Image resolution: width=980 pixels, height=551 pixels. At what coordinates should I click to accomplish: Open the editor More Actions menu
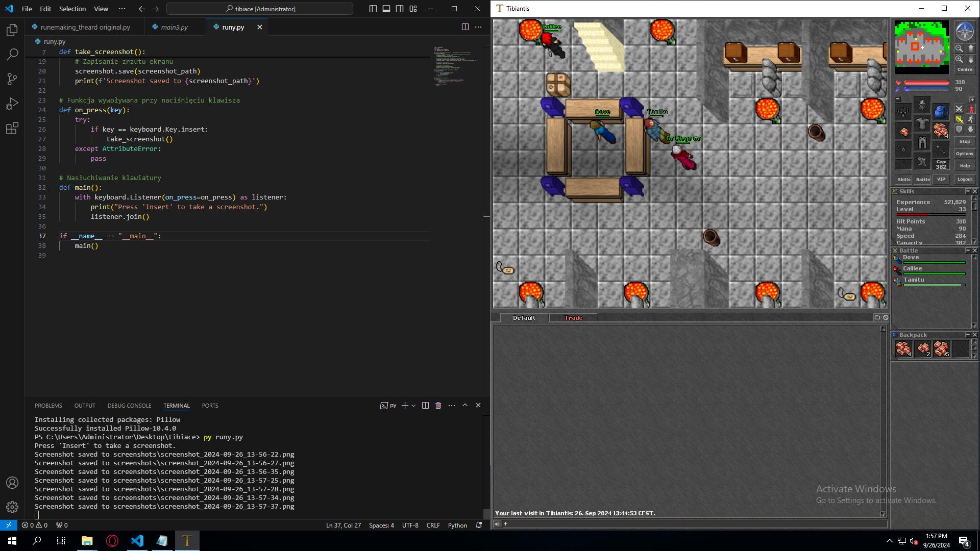[x=478, y=27]
